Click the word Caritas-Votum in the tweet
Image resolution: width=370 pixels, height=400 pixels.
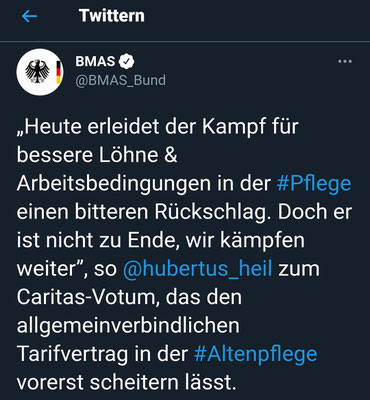[88, 297]
